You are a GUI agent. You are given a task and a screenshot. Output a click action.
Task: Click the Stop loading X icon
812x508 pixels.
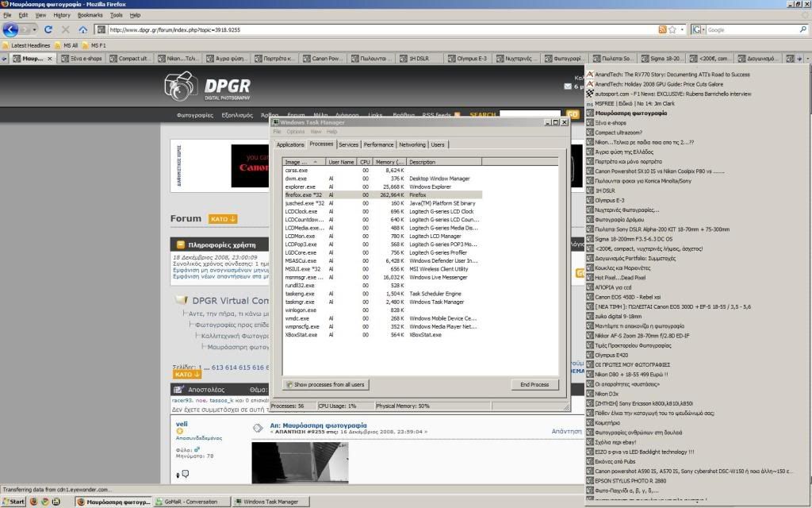pyautogui.click(x=66, y=29)
